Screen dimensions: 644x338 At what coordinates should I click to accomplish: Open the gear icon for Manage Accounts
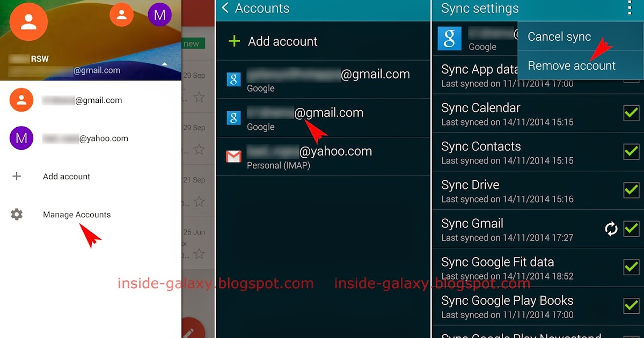[x=17, y=215]
